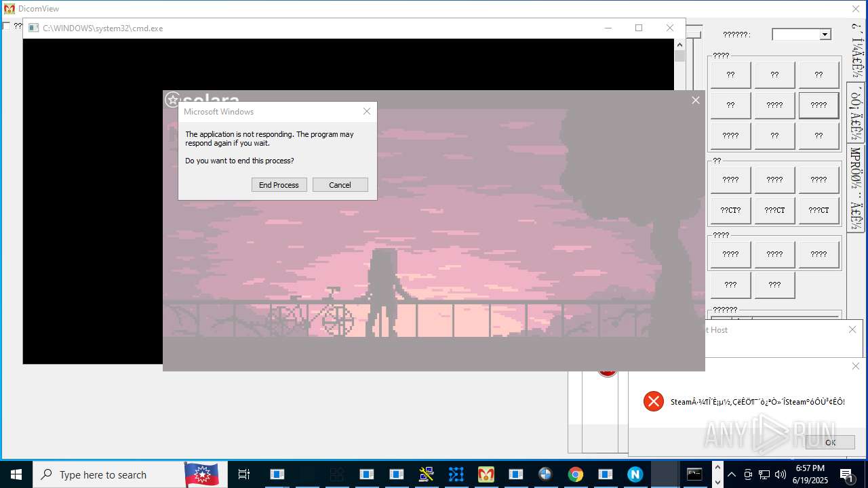Open the clock showing 6:57 PM
This screenshot has height=488, width=868.
click(x=810, y=474)
